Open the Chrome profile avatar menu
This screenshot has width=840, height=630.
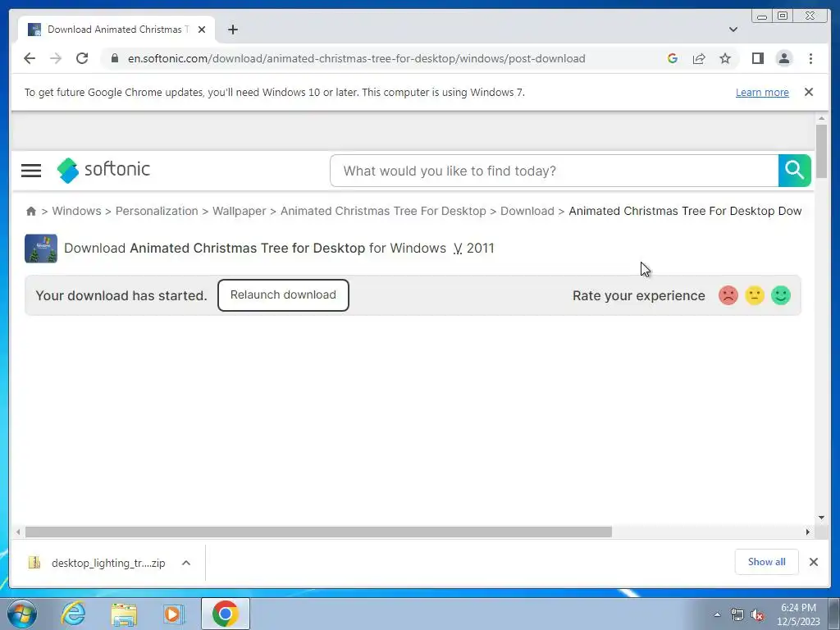coord(783,58)
